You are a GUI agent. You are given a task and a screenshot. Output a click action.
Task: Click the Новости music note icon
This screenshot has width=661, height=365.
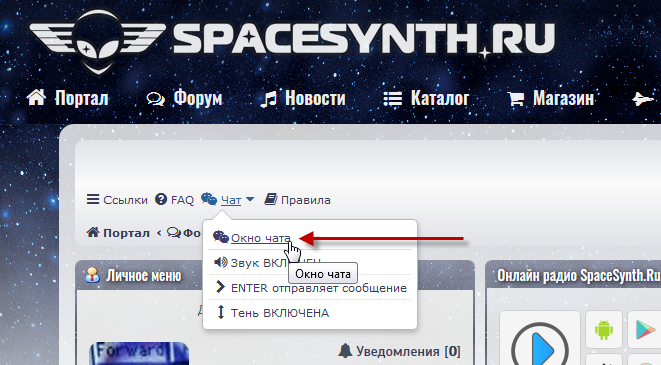click(x=269, y=99)
